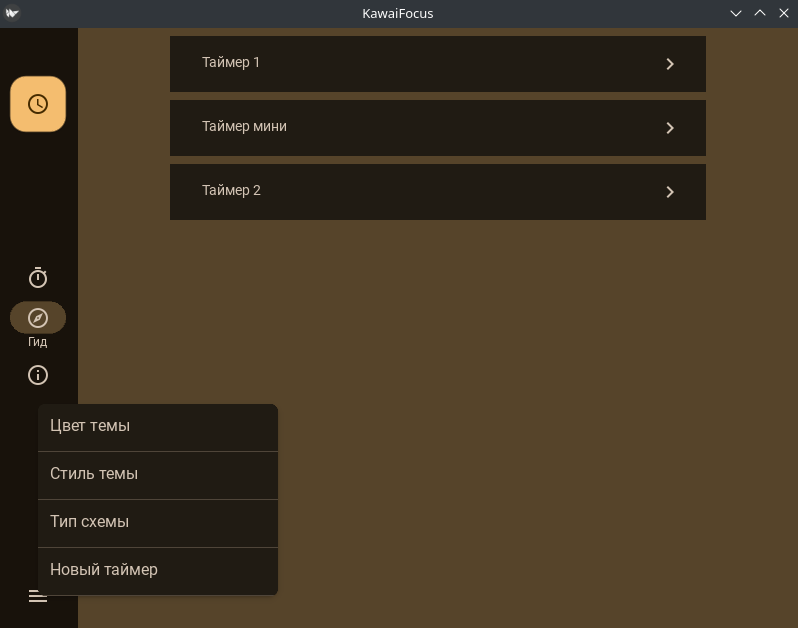Open the stopwatch timer section in sidebar
798x628 pixels.
pos(38,278)
